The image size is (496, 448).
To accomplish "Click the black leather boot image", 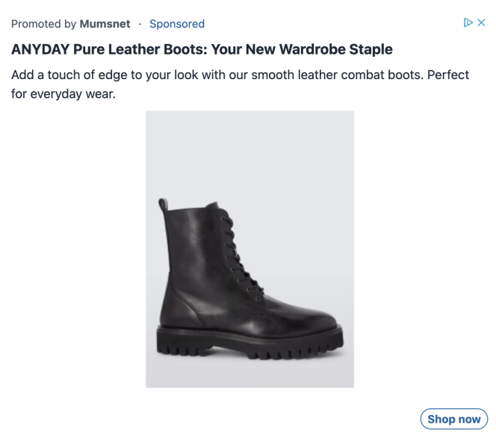I will tap(249, 276).
